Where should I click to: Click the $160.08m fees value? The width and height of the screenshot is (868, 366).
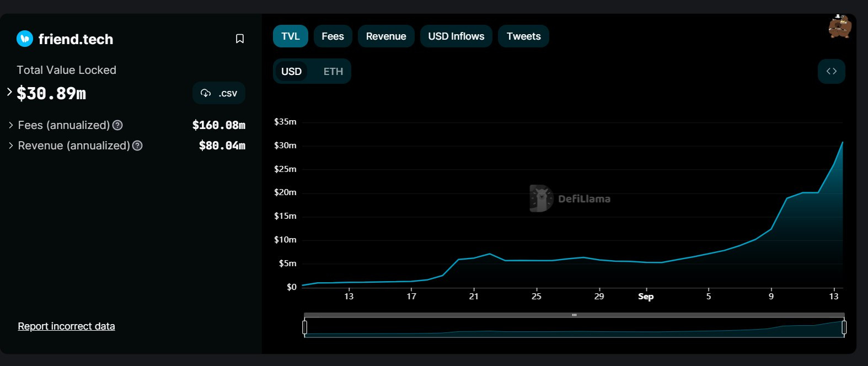coord(219,125)
